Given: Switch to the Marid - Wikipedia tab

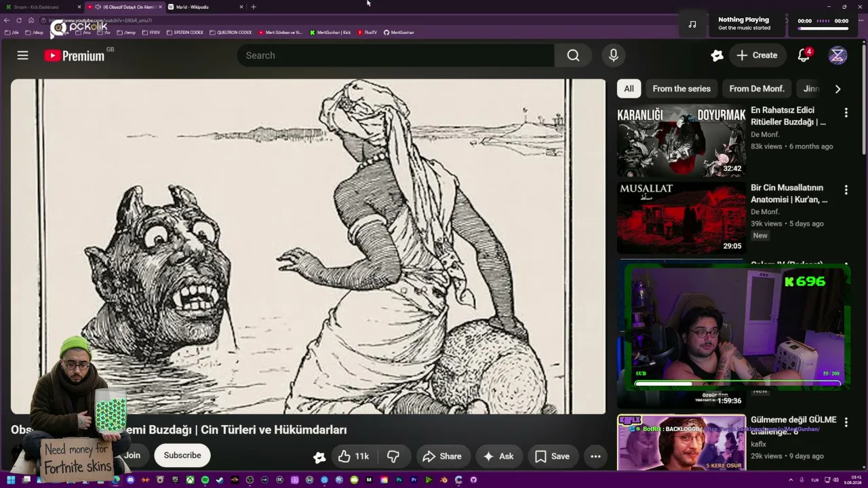Looking at the screenshot, I should (x=206, y=7).
